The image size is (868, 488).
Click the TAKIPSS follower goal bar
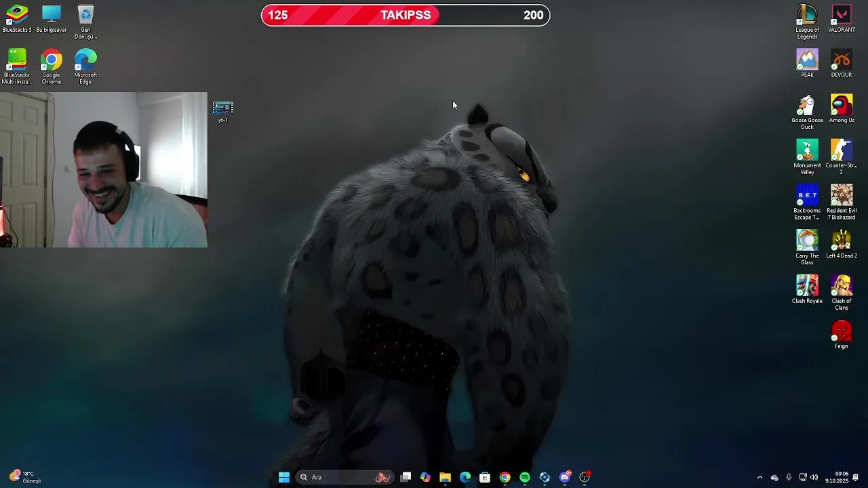tap(406, 15)
